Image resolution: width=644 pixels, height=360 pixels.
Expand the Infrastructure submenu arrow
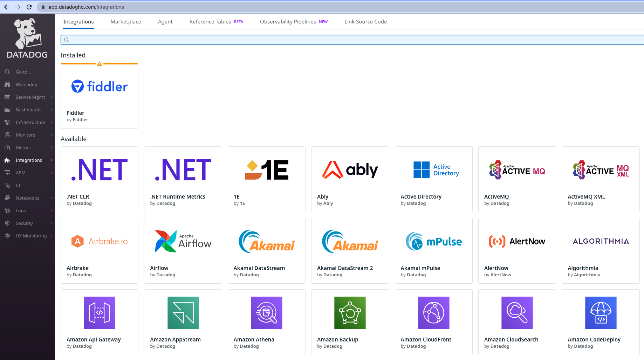[52, 122]
